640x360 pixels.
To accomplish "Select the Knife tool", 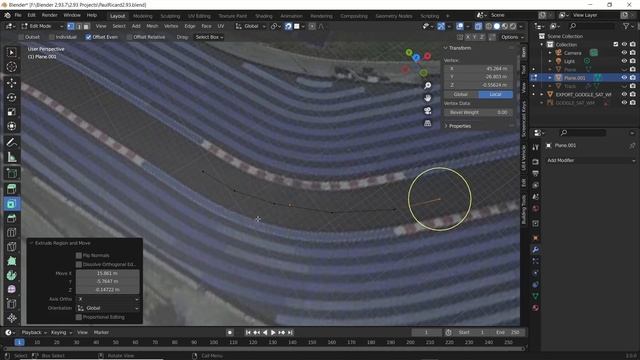I will [11, 247].
